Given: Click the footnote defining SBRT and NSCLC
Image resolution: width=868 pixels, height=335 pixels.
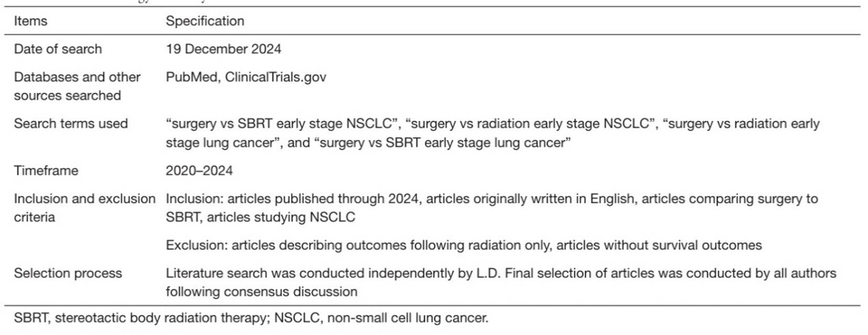Looking at the screenshot, I should 251,318.
